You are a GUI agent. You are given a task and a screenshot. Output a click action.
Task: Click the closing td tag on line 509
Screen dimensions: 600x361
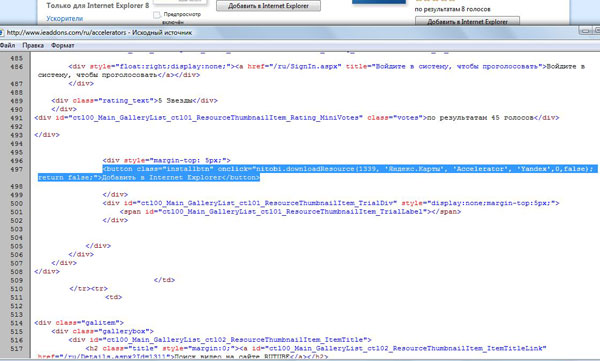coord(164,280)
